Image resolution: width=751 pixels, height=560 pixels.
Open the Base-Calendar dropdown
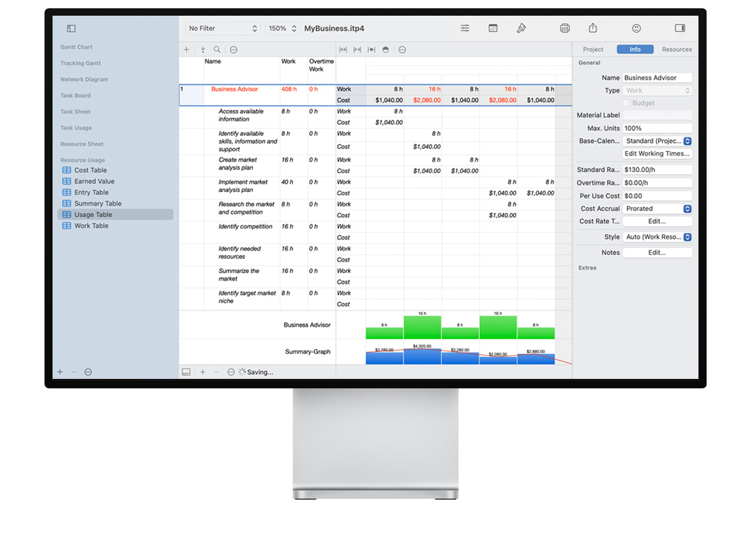(657, 141)
